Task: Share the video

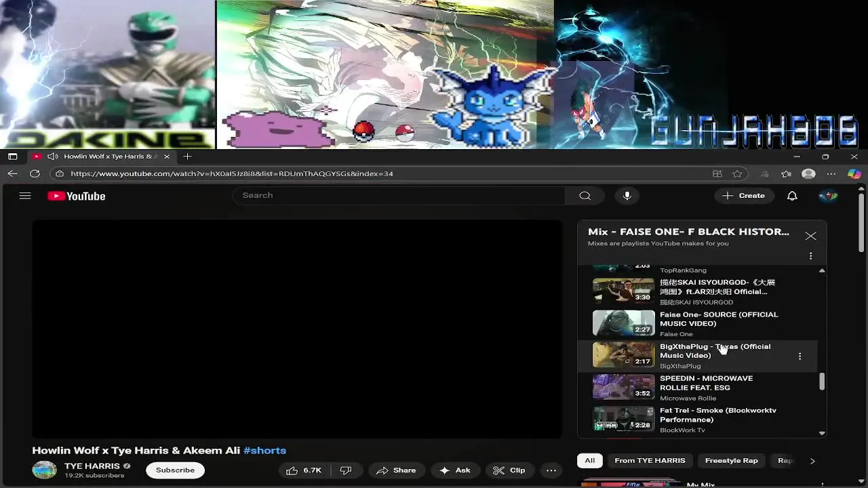Action: [x=396, y=470]
